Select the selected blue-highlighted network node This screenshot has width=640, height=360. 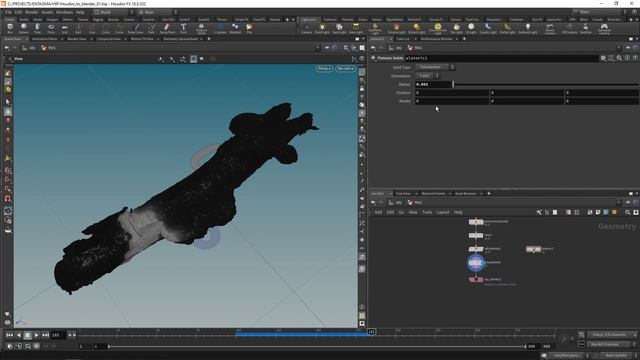pos(476,262)
